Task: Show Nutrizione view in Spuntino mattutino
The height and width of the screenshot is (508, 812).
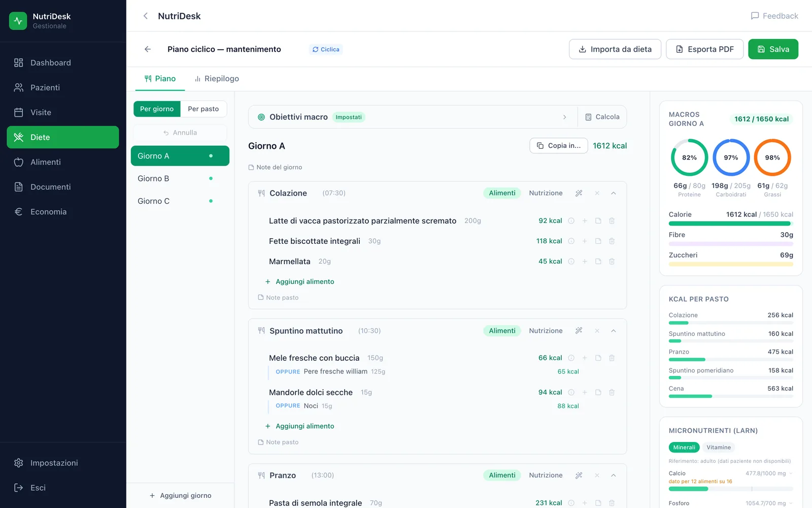Action: pos(546,331)
